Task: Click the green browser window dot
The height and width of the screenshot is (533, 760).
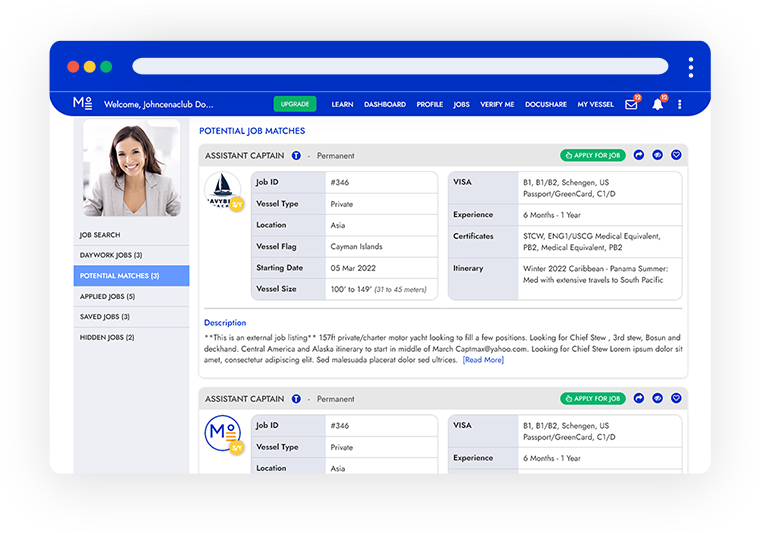Action: coord(106,66)
